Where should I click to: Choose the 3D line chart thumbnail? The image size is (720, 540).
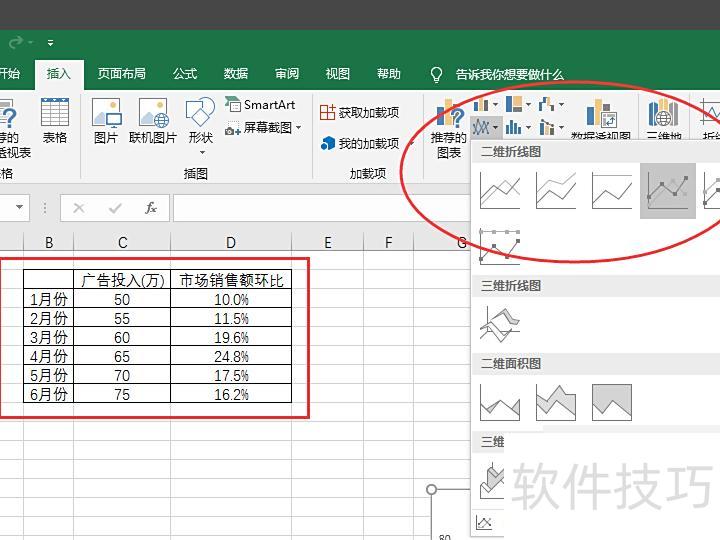(500, 322)
